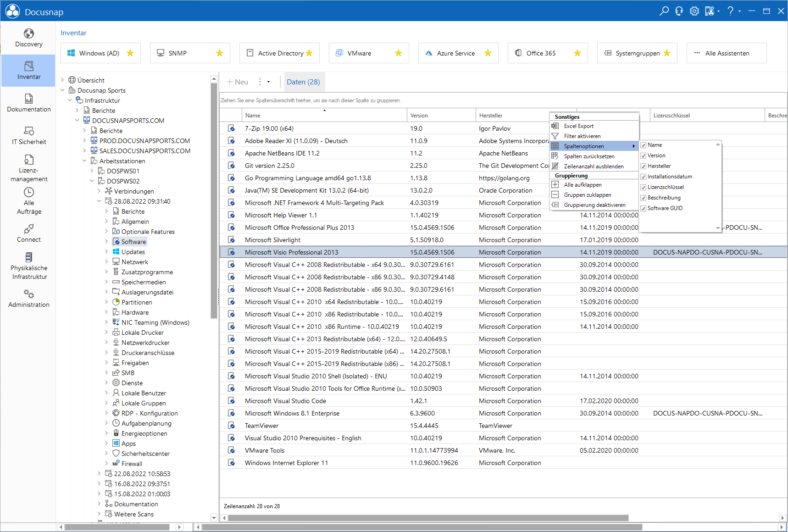Open the Administration module
Image resolution: width=788 pixels, height=532 pixels.
tap(28, 299)
